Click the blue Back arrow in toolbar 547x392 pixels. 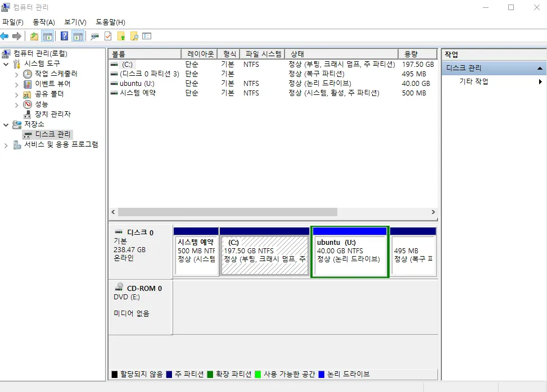pyautogui.click(x=4, y=37)
